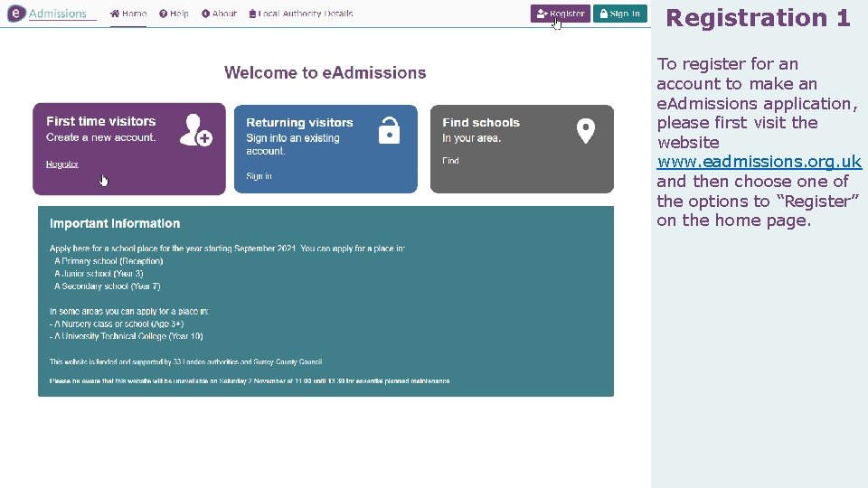Open the www.eadmissions.org.uk hyperlink
Screen dimensions: 868x488
click(759, 162)
